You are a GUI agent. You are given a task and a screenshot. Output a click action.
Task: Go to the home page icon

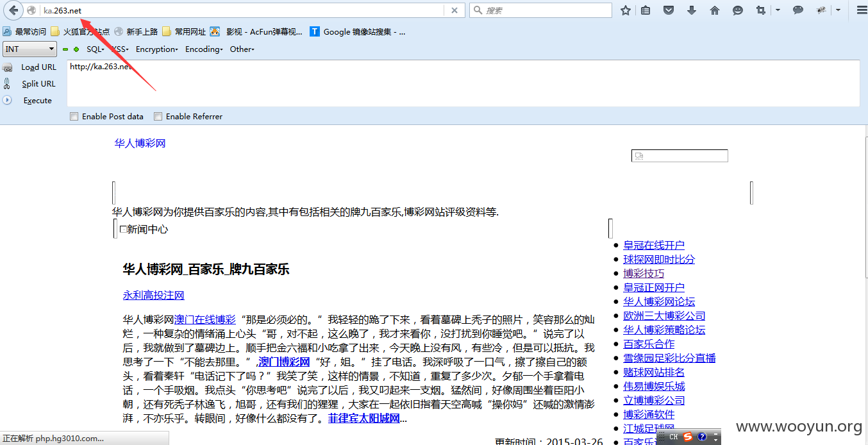click(715, 10)
